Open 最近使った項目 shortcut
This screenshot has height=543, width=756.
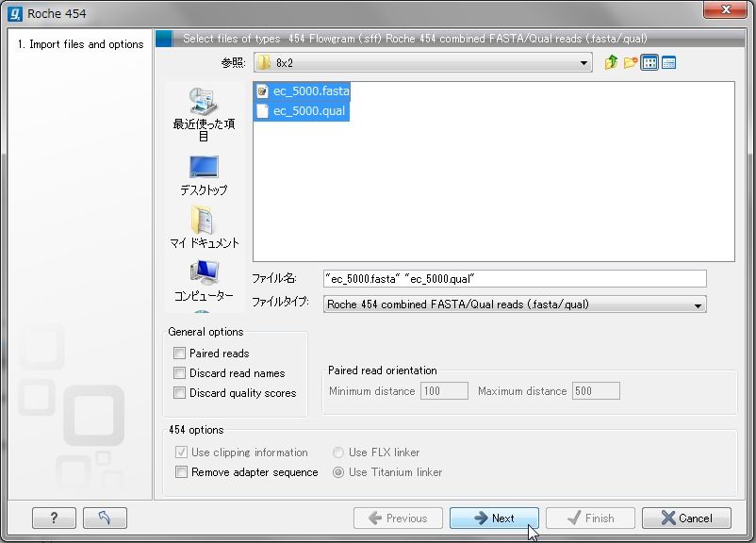click(204, 114)
